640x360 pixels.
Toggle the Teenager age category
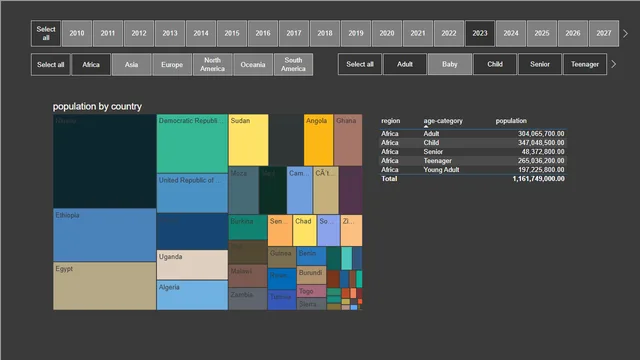pos(585,64)
